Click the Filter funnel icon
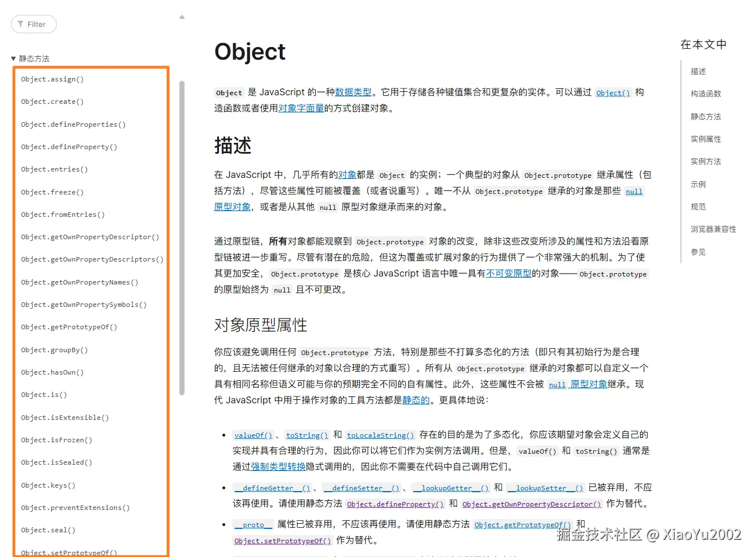This screenshot has height=557, width=756. [x=19, y=24]
